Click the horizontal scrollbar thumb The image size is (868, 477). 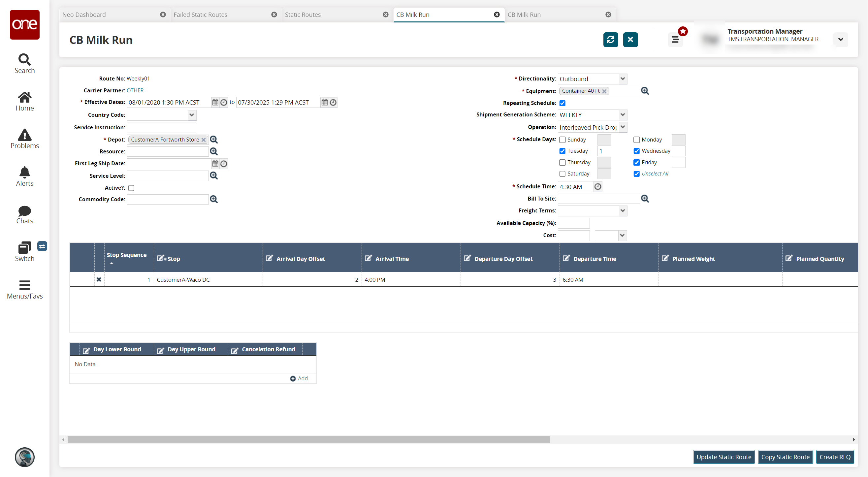pos(308,439)
